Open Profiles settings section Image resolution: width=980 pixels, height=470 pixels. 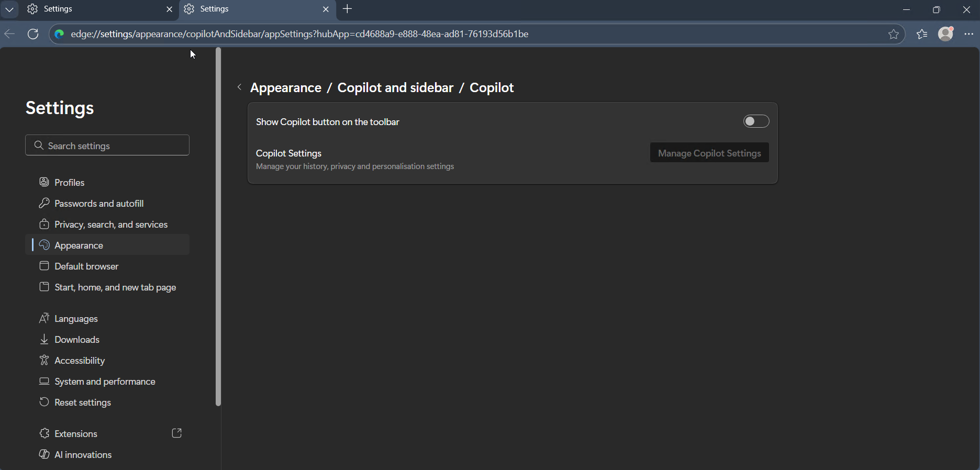[69, 182]
